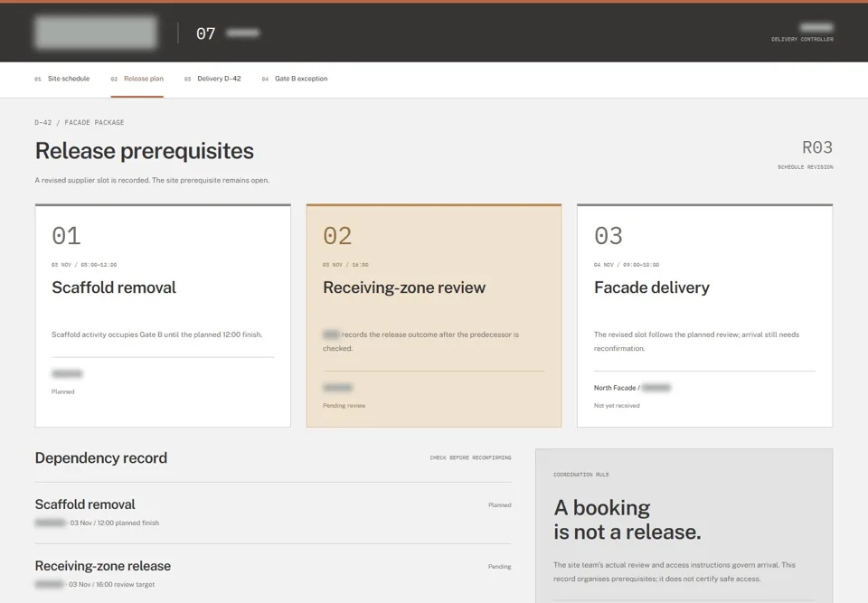
Task: Click the 03 Nov / 16:00 date in card 02
Action: click(x=345, y=265)
